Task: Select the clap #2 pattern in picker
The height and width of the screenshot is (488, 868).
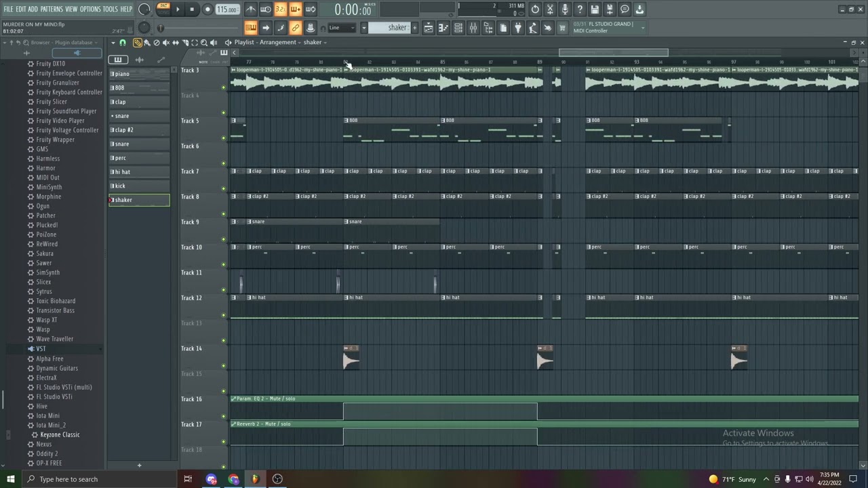Action: [x=139, y=129]
